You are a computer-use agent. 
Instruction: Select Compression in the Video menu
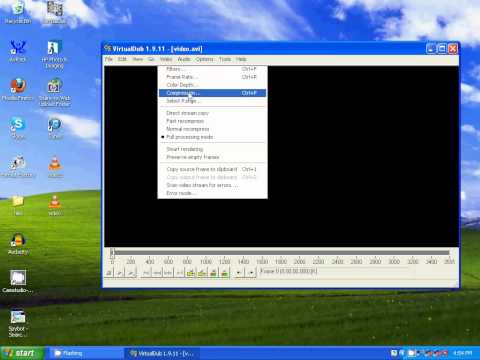212,93
